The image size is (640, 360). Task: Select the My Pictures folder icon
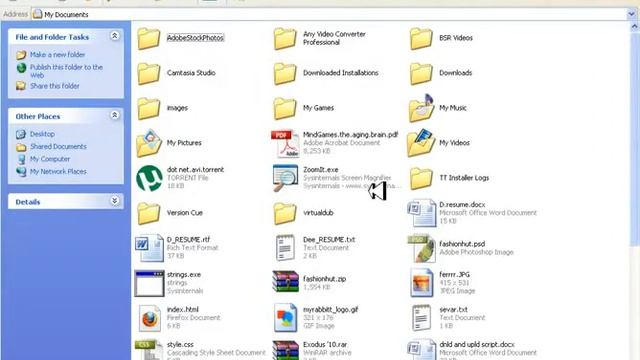tap(149, 143)
